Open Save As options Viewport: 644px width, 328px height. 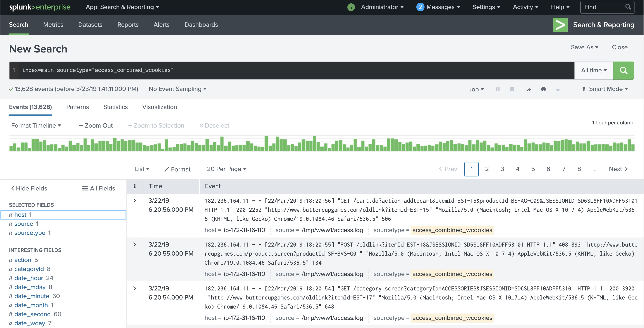(584, 47)
